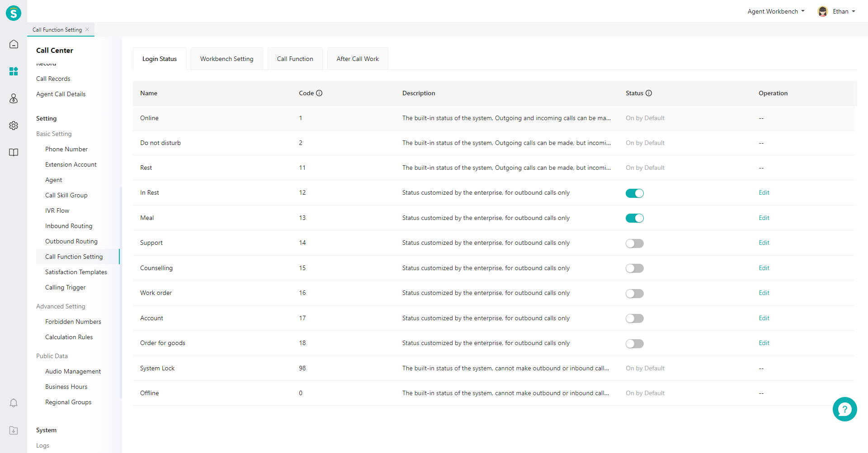868x453 pixels.
Task: Click the Online row description text
Action: tap(506, 118)
